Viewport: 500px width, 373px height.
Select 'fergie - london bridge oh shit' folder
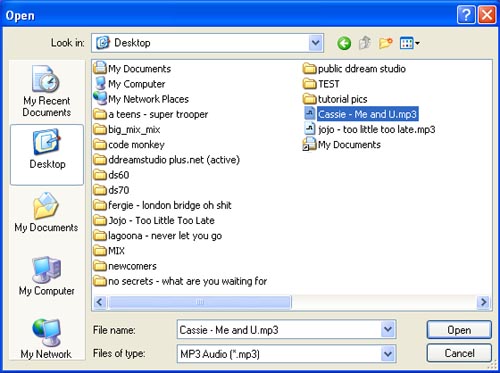click(x=163, y=205)
